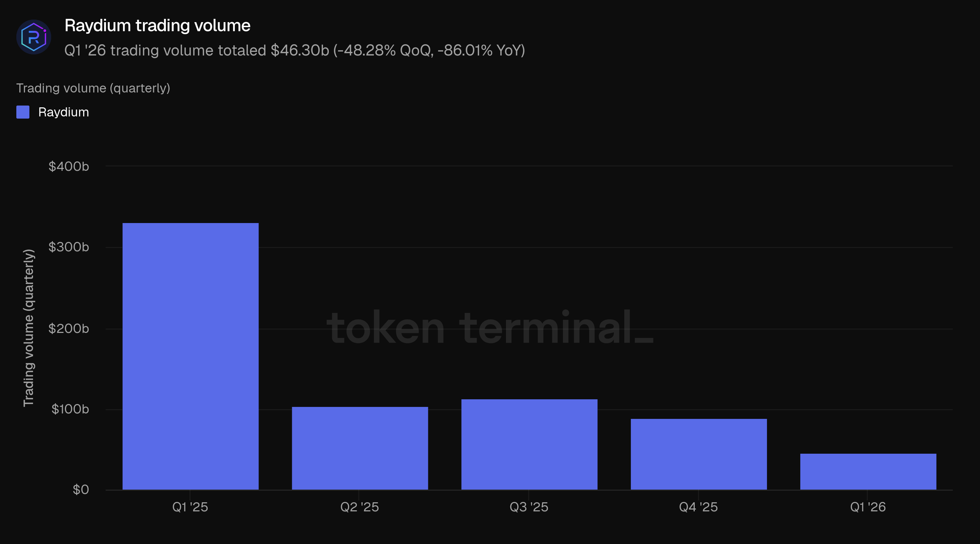Click the $400b y-axis label

[69, 166]
